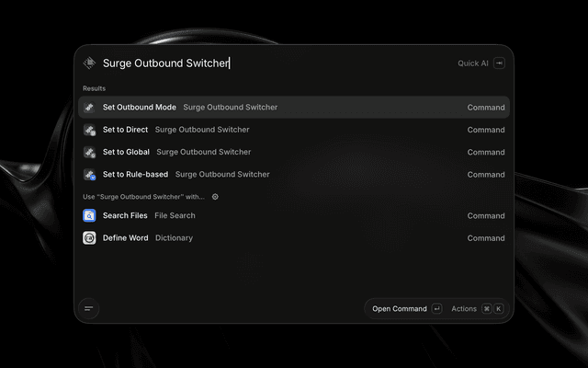588x368 pixels.
Task: Click Command label in Set to Direct row
Action: [486, 130]
